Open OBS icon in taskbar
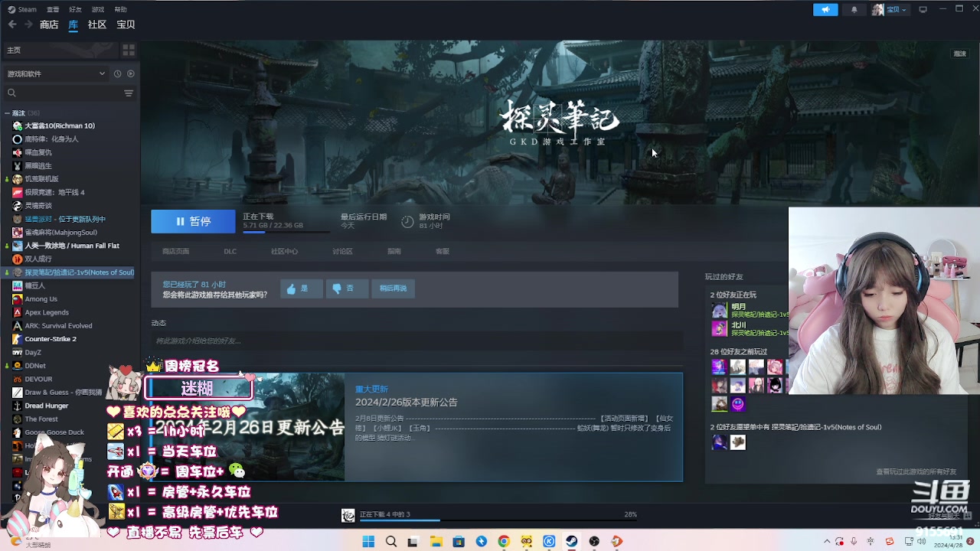 point(594,541)
